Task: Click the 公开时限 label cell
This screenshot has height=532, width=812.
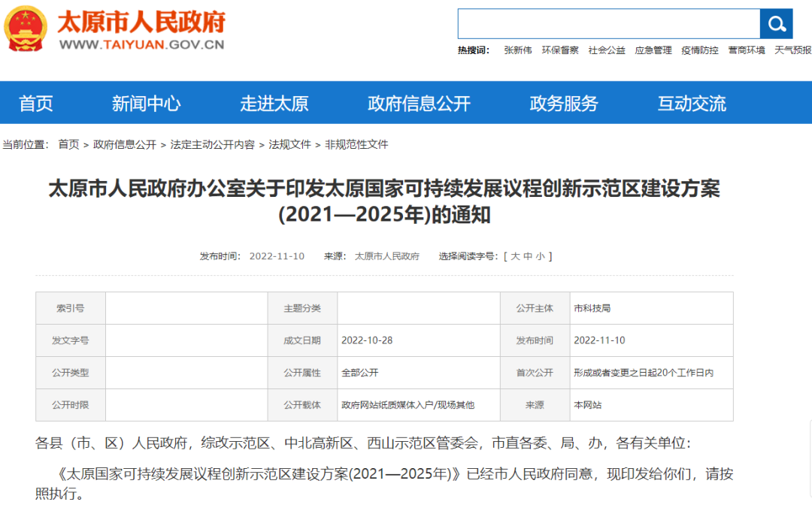Action: (71, 405)
